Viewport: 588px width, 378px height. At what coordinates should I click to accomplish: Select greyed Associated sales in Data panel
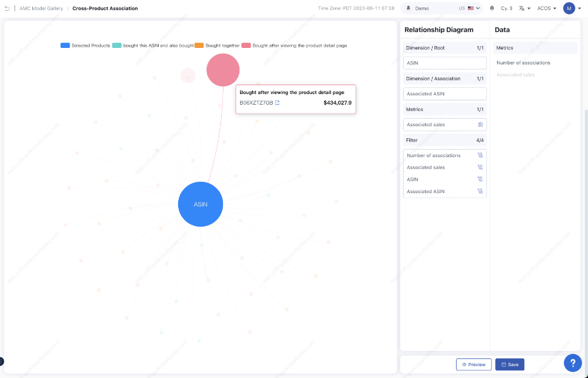(x=515, y=74)
